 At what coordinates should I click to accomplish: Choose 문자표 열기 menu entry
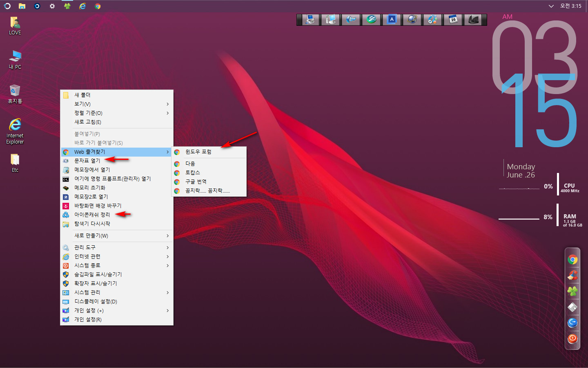[117, 161]
